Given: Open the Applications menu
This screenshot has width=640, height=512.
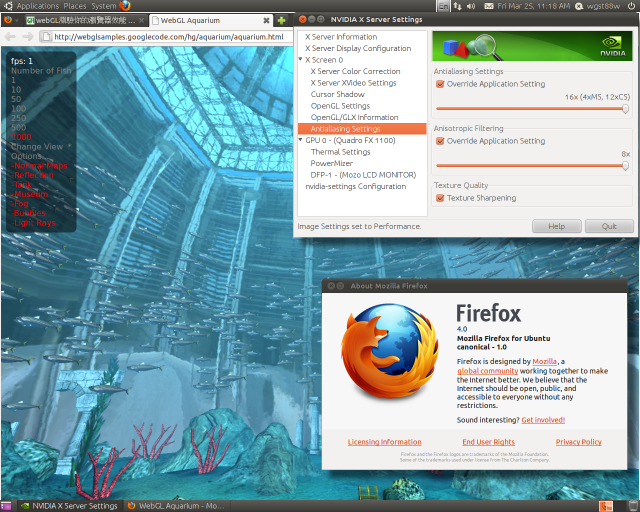Looking at the screenshot, I should click(x=38, y=6).
